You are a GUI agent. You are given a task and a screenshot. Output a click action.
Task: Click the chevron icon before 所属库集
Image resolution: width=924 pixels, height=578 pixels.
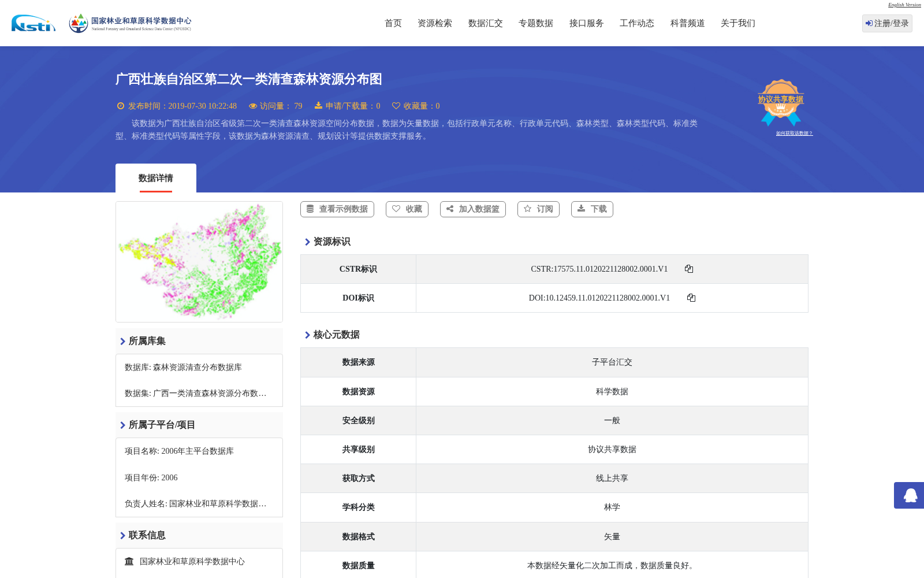click(x=122, y=341)
